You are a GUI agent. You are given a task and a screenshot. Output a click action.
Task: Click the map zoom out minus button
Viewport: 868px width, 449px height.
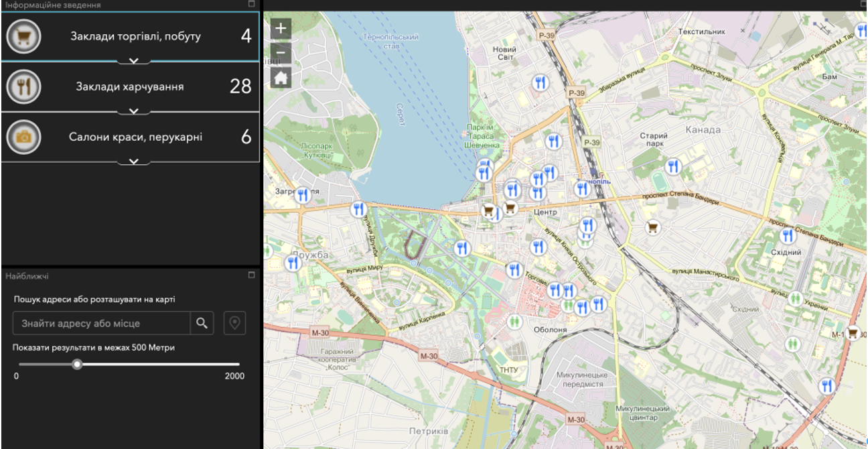coord(281,53)
